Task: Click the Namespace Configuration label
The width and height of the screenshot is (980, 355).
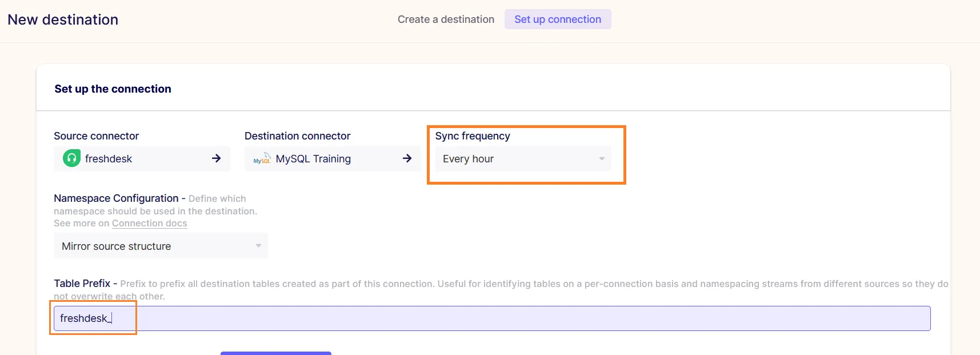Action: pyautogui.click(x=116, y=198)
